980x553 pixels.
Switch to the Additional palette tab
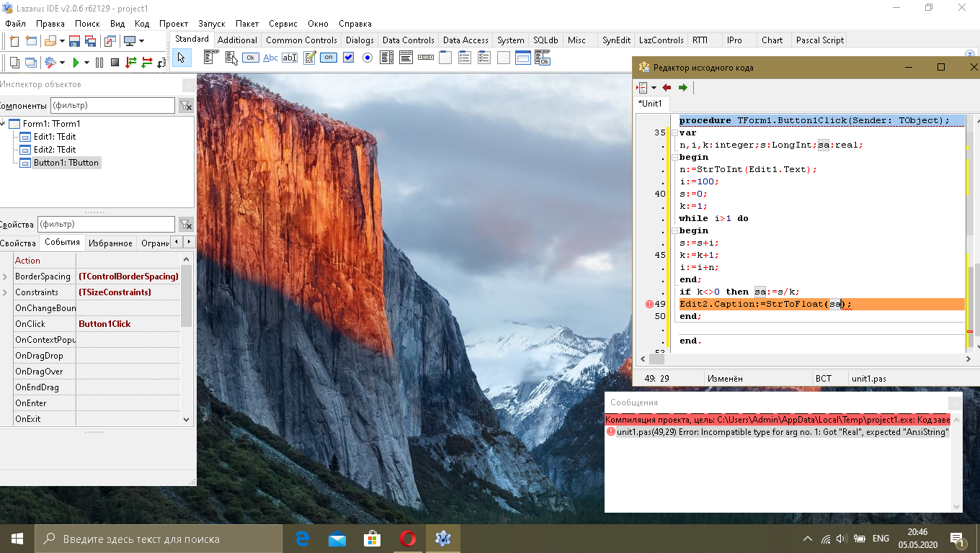tap(237, 40)
